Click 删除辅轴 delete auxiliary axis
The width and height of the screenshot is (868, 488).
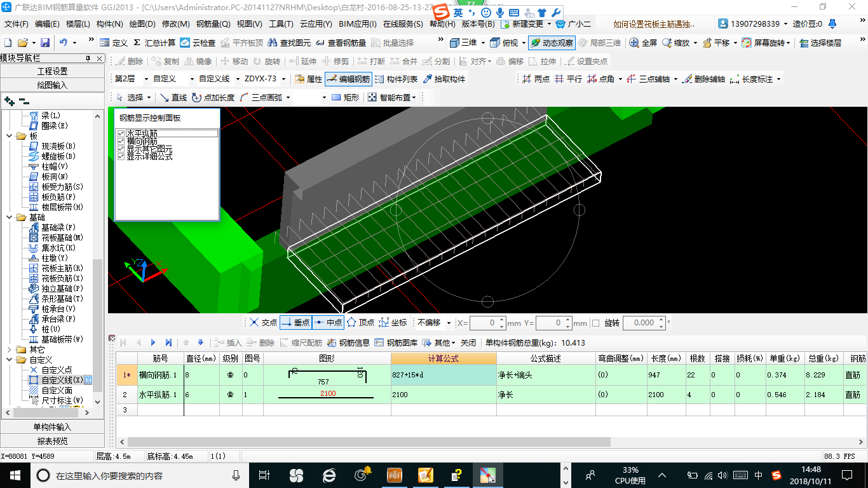tap(703, 79)
